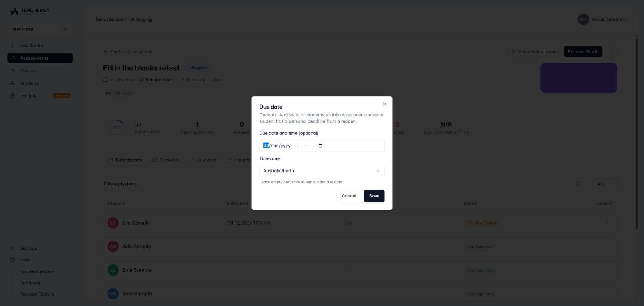Click the Students people icon
This screenshot has width=644, height=306.
tap(12, 83)
